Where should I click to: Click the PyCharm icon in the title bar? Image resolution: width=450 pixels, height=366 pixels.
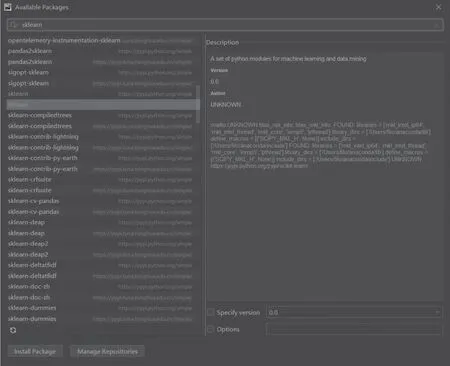pyautogui.click(x=8, y=7)
